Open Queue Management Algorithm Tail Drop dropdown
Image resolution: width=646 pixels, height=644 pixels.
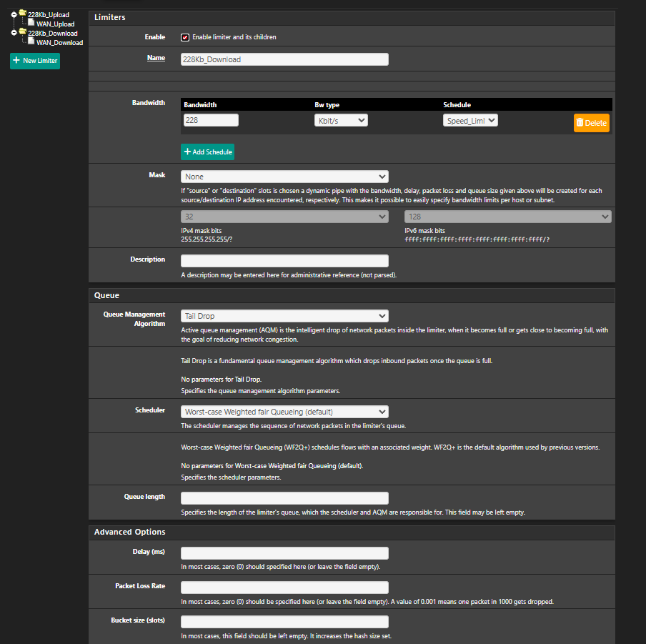[x=284, y=316]
